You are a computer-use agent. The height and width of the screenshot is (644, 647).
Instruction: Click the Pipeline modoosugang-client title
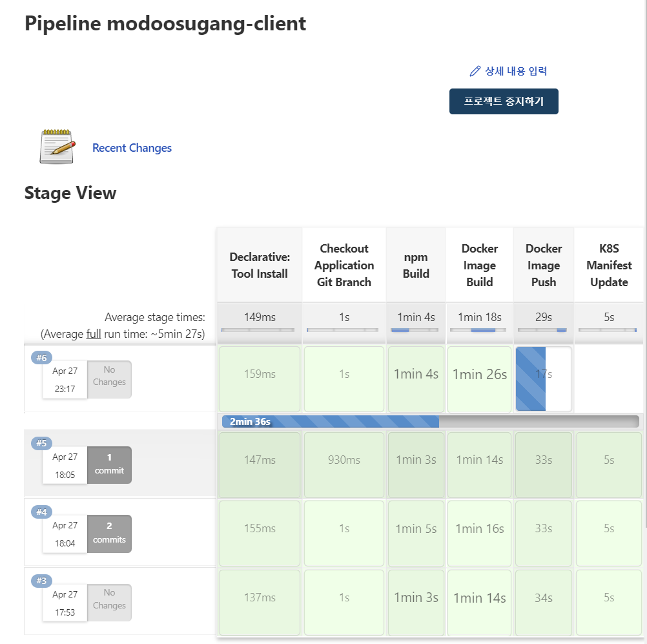click(165, 23)
